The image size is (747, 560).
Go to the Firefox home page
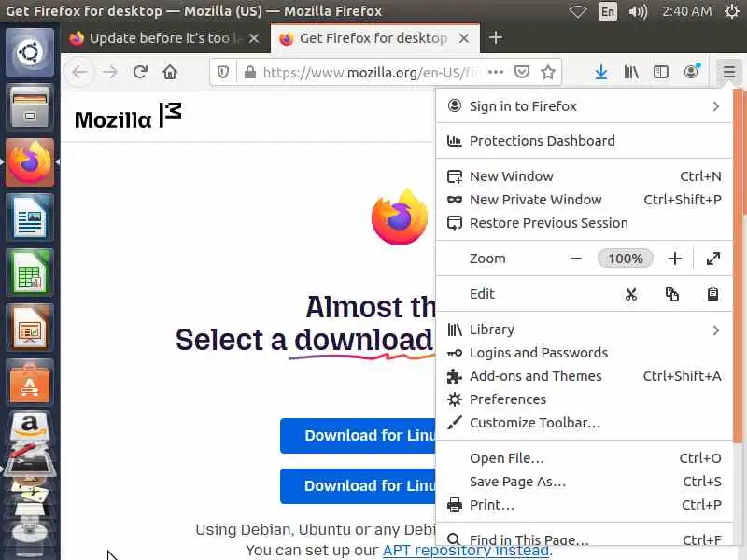pyautogui.click(x=170, y=72)
